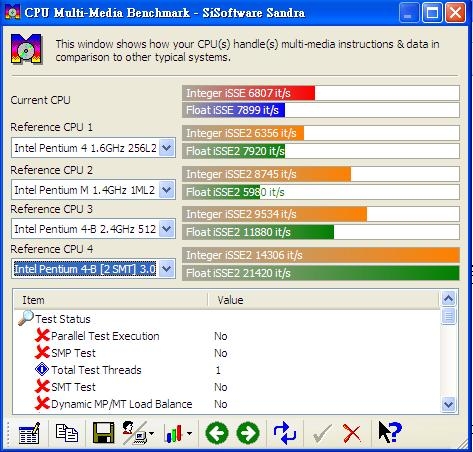
Task: Select the SMP Test row text
Action: tap(73, 353)
